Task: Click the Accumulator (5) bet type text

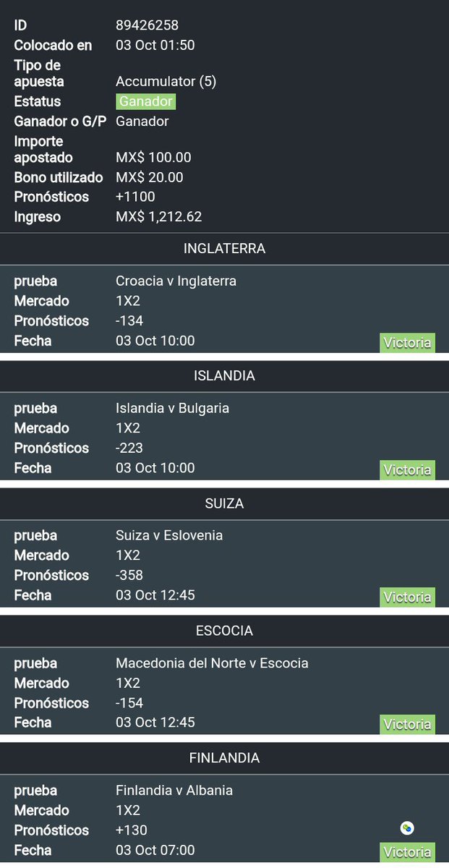Action: pyautogui.click(x=166, y=82)
